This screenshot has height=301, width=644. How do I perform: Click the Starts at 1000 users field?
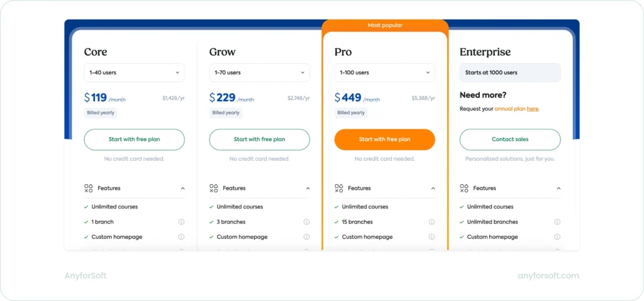pyautogui.click(x=509, y=72)
